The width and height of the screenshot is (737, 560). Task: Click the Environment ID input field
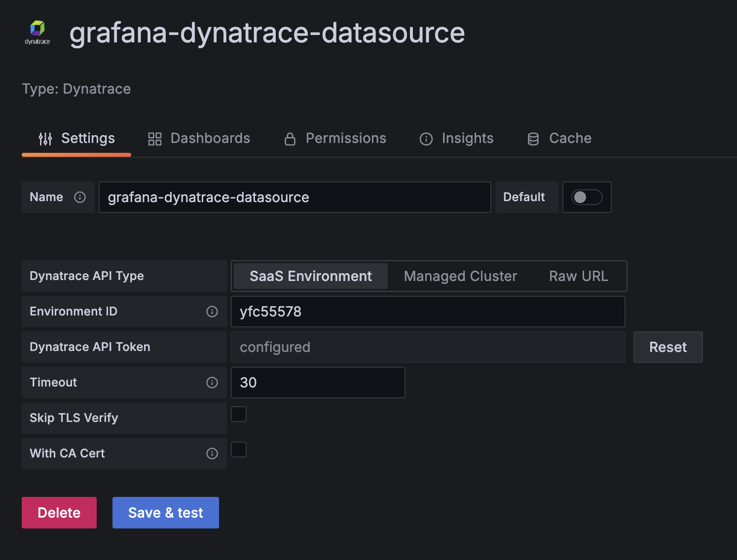tap(428, 312)
